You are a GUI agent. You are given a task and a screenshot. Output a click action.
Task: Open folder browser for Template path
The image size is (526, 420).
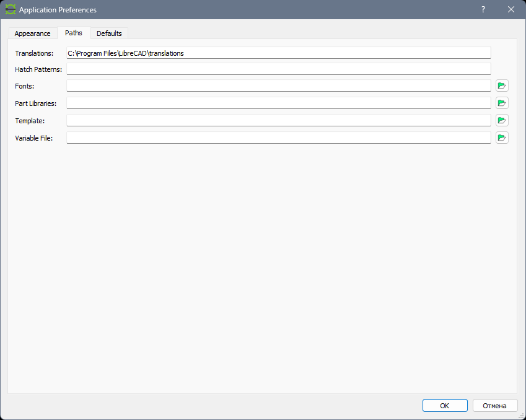point(502,120)
